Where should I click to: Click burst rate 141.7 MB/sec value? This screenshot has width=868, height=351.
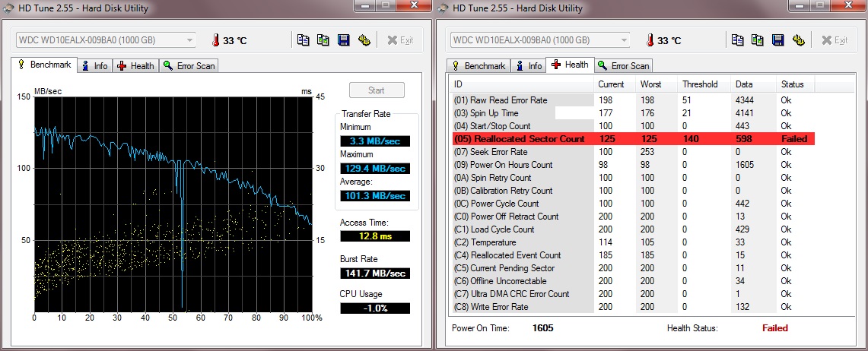click(x=375, y=273)
